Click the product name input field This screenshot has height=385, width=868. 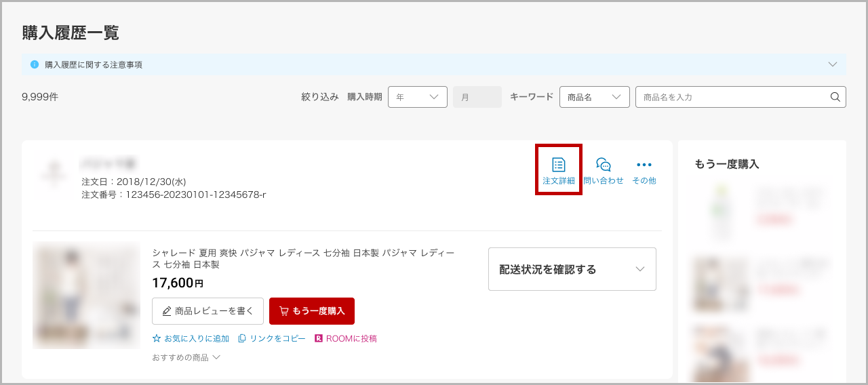pos(732,97)
